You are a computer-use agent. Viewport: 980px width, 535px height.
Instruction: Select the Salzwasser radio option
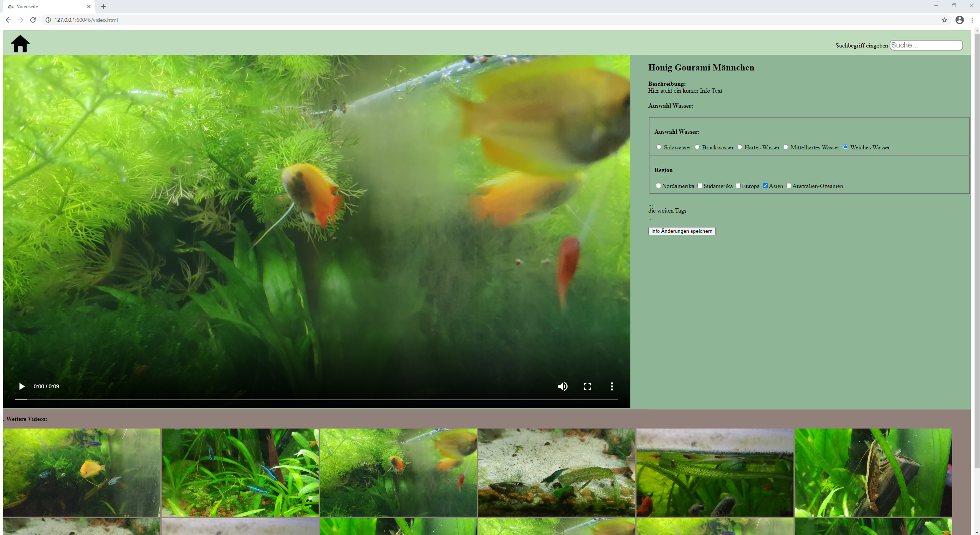(x=659, y=147)
